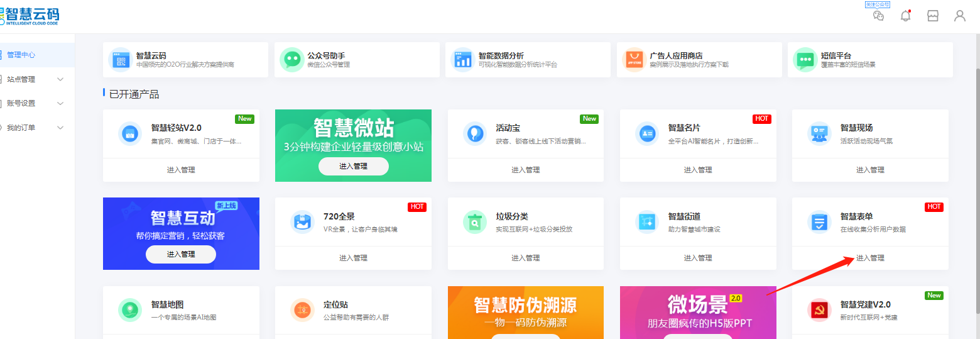
Task: Open the 公众号助手 top shortcut card
Action: click(357, 60)
